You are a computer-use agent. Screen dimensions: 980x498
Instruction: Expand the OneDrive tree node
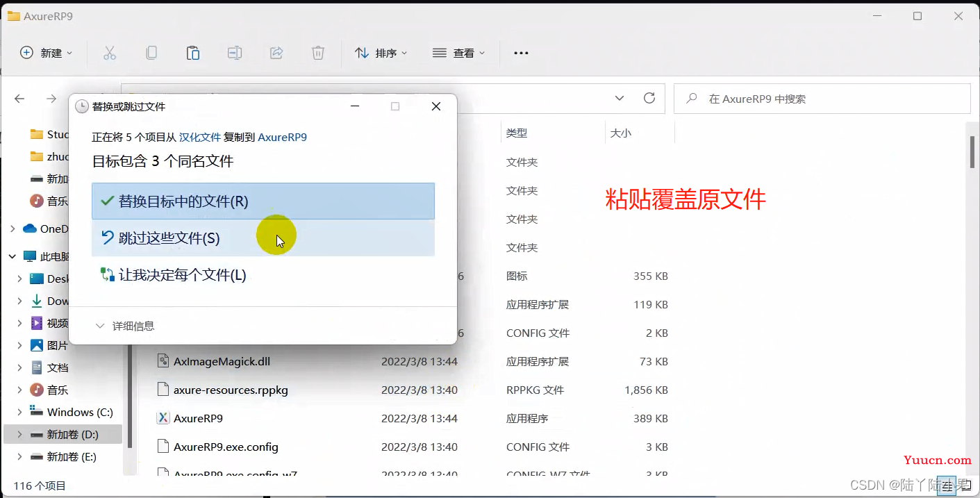(x=12, y=229)
